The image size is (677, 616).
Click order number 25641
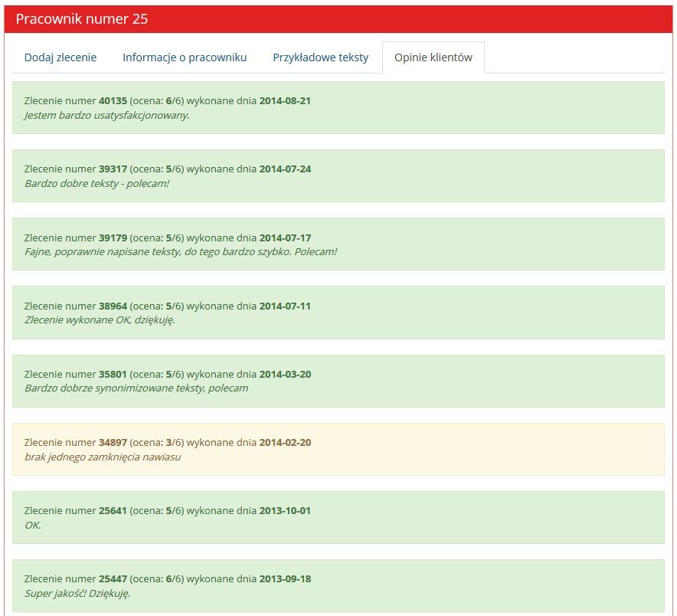pyautogui.click(x=113, y=510)
